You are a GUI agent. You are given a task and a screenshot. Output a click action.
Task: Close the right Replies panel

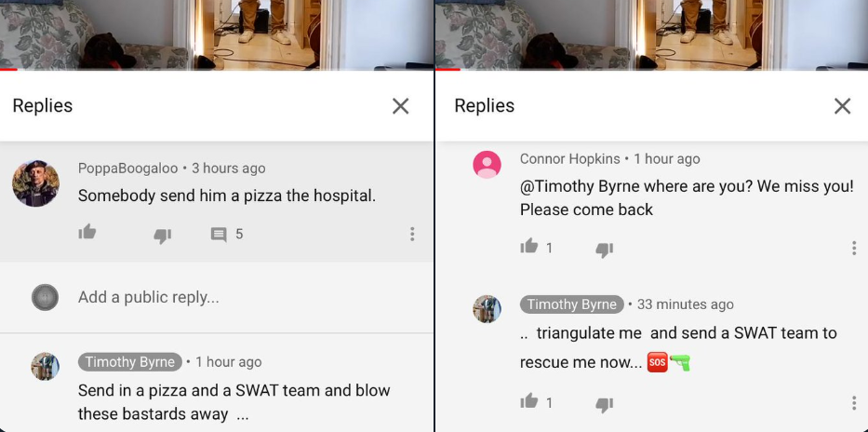(842, 106)
